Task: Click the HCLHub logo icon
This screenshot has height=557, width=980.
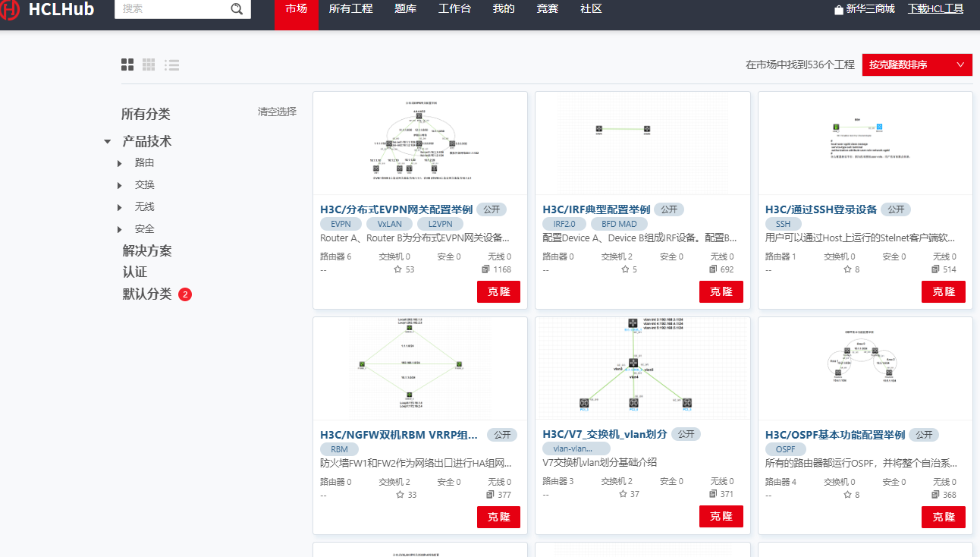Action: pyautogui.click(x=11, y=11)
